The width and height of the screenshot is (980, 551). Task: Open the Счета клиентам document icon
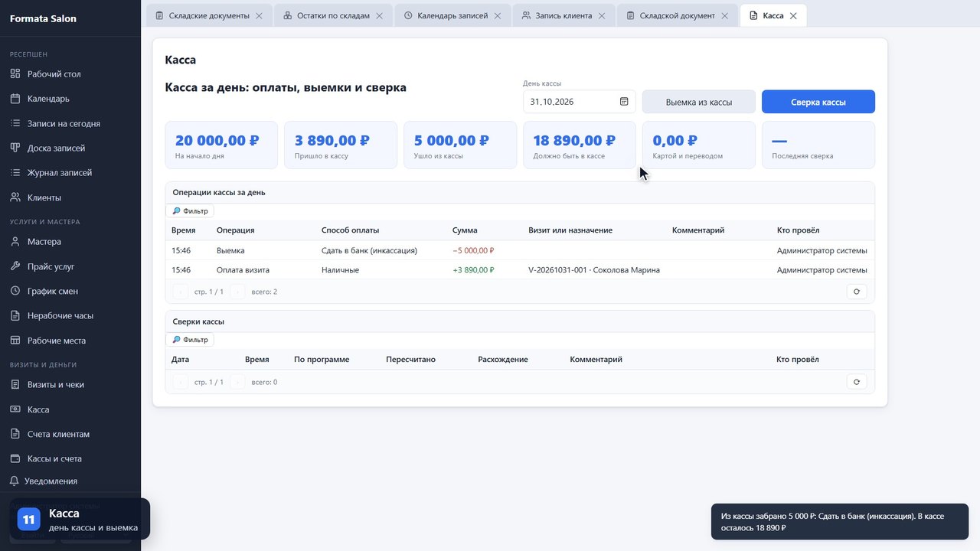pyautogui.click(x=15, y=434)
